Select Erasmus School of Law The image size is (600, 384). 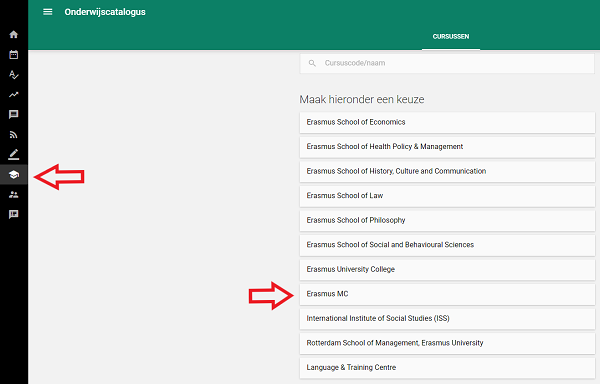(x=447, y=196)
